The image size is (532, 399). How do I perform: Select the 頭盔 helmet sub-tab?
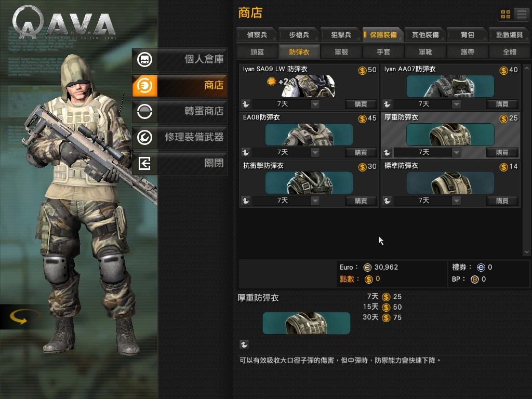[x=257, y=52]
